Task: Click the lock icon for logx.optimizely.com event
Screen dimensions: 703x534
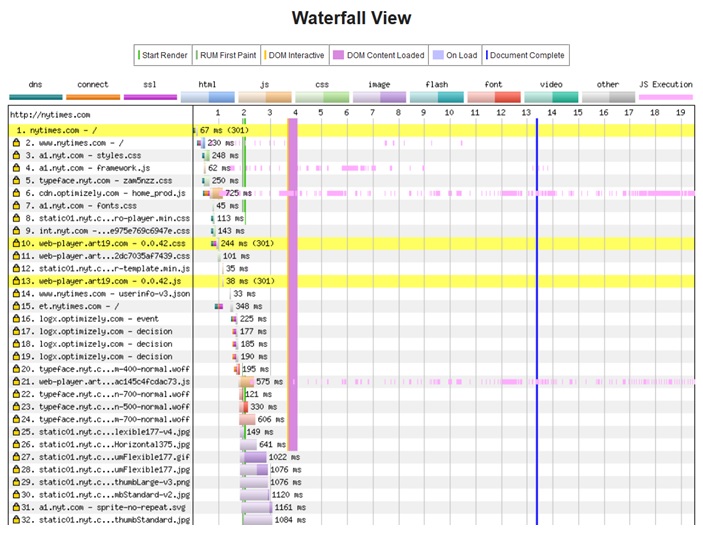Action: (16, 319)
